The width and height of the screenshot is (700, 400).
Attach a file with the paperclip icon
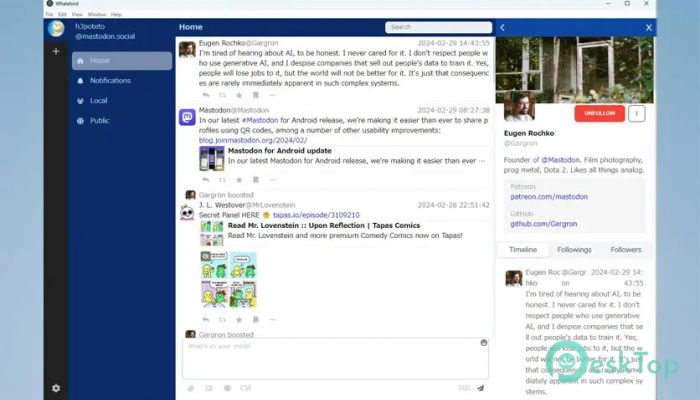point(191,388)
